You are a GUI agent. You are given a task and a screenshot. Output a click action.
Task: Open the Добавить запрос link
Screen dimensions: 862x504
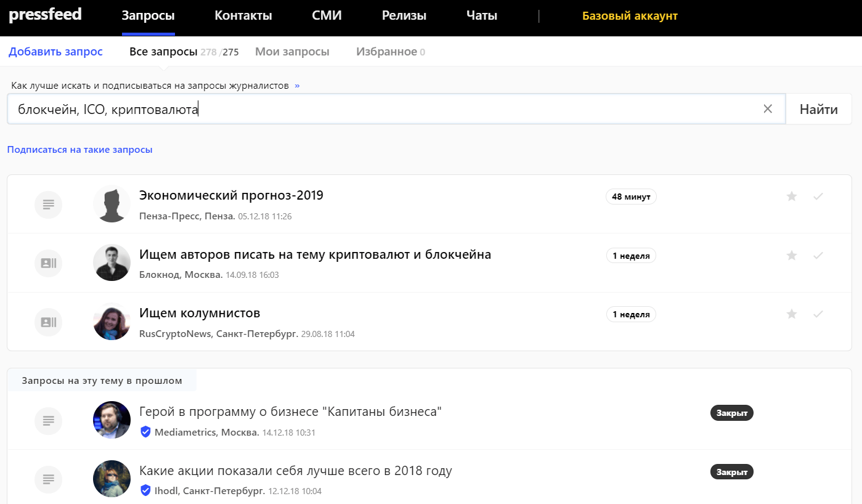tap(55, 52)
